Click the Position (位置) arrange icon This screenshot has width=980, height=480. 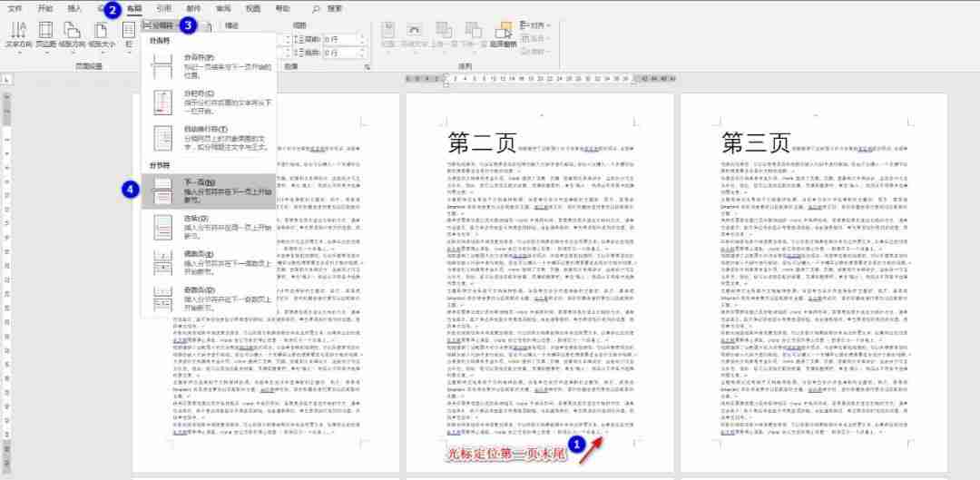pos(388,34)
